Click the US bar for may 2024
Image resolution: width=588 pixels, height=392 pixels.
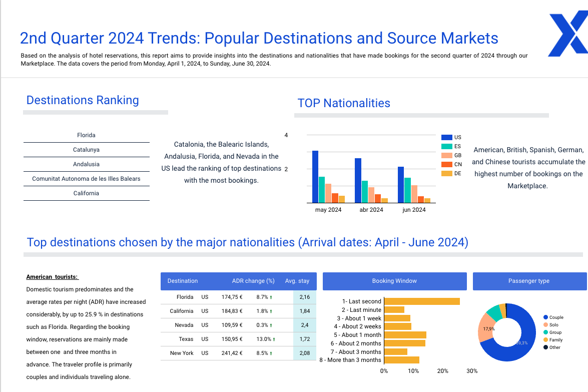(315, 177)
